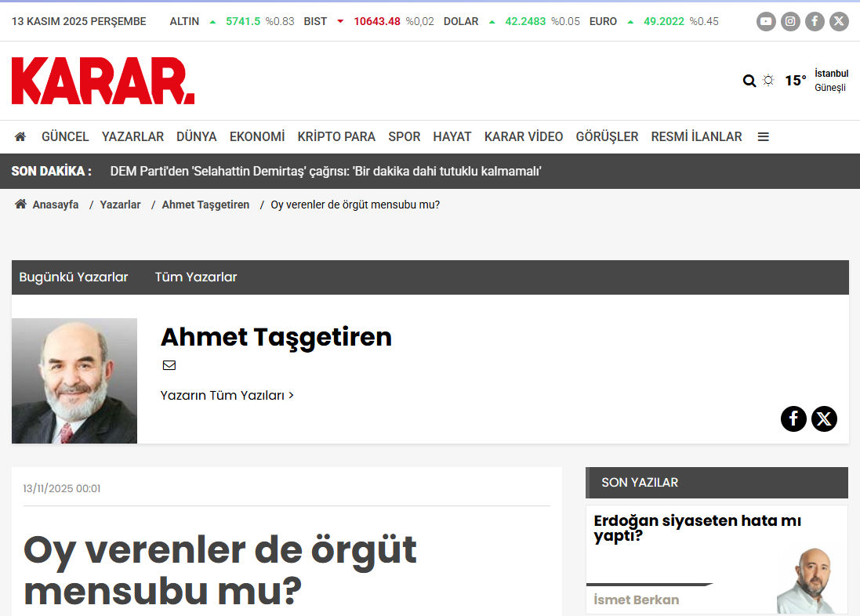Open Yazarın Tüm Yazıları link
This screenshot has height=616, width=860.
(x=227, y=396)
